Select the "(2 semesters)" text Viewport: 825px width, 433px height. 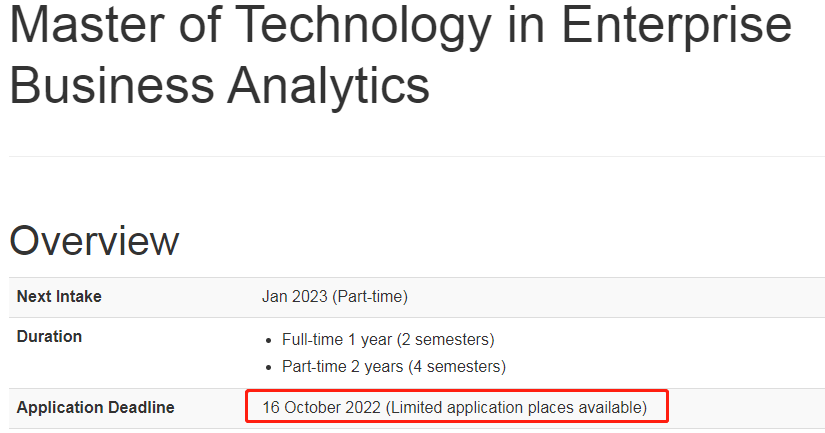[x=446, y=340]
